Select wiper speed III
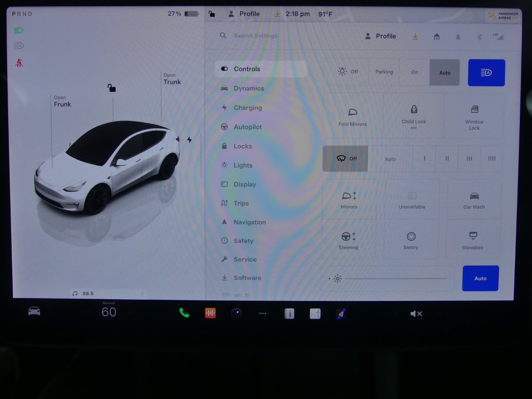This screenshot has height=399, width=532. coord(469,159)
